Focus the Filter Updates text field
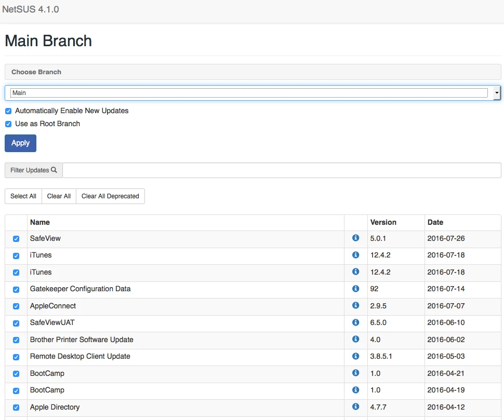The width and height of the screenshot is (504, 420). tap(282, 170)
